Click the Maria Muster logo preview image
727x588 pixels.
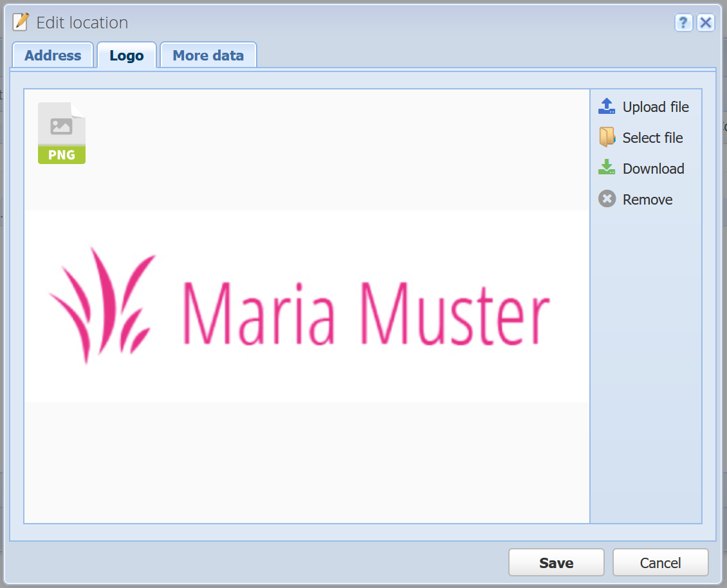pos(306,306)
